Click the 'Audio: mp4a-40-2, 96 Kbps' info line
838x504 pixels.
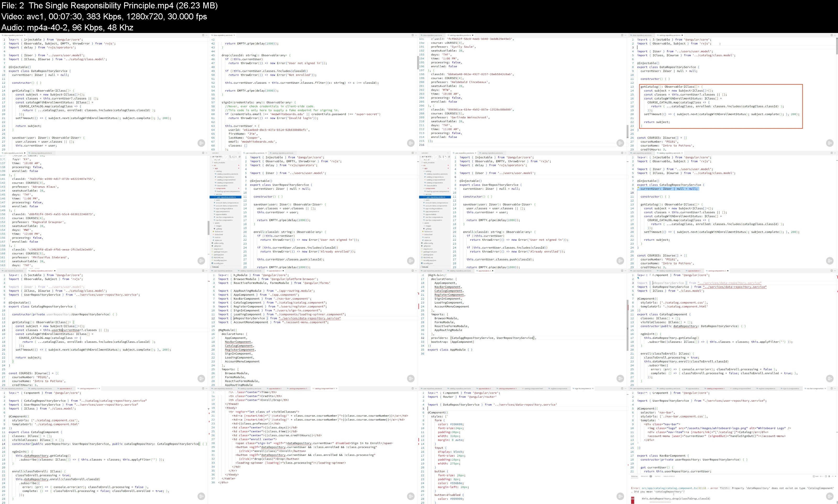tap(67, 27)
